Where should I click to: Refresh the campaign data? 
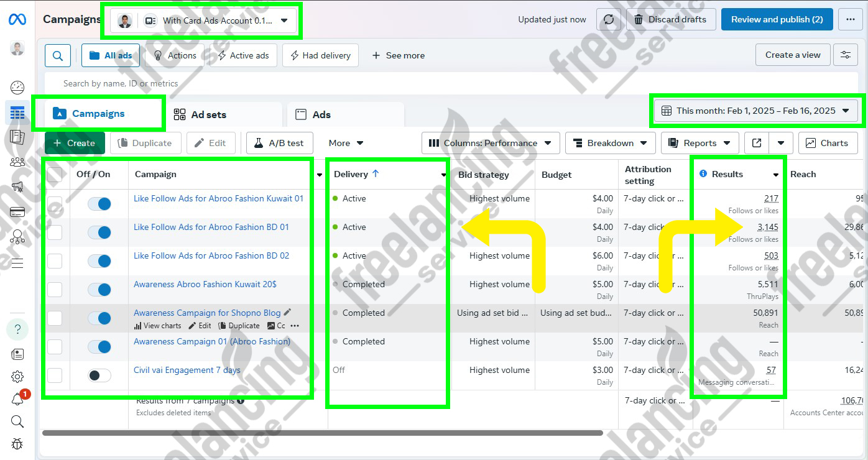pyautogui.click(x=609, y=19)
